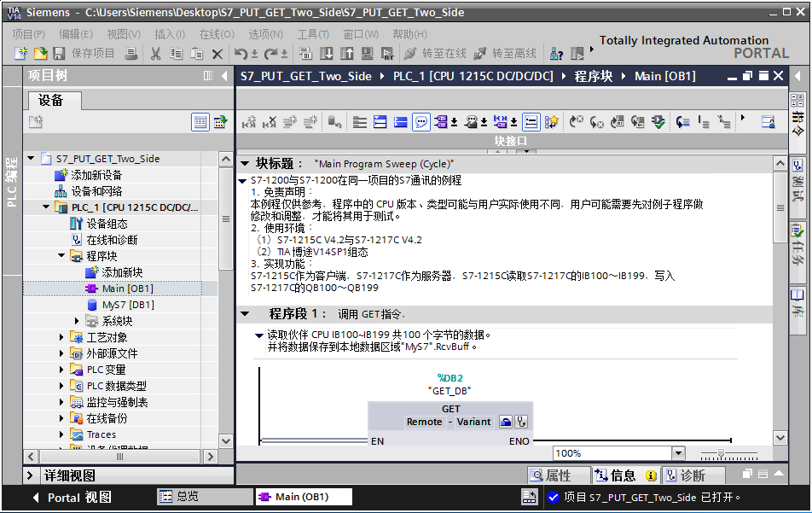
Task: Expand the 详细视图 details panel
Action: tap(30, 475)
